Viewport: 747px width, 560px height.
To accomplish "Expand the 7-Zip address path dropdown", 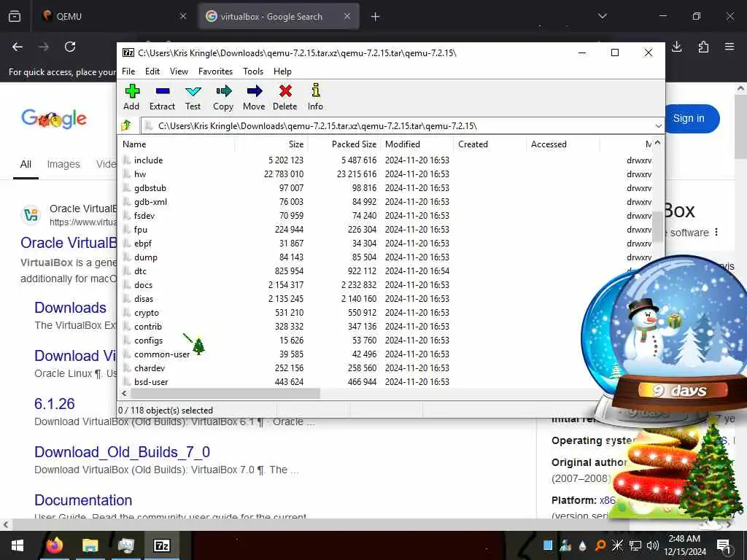I will point(658,126).
